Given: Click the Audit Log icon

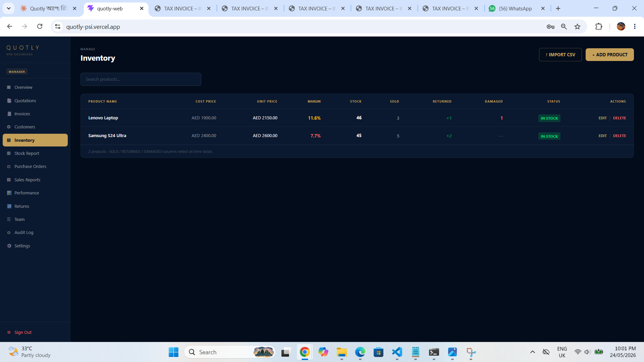Looking at the screenshot, I should click(x=9, y=232).
